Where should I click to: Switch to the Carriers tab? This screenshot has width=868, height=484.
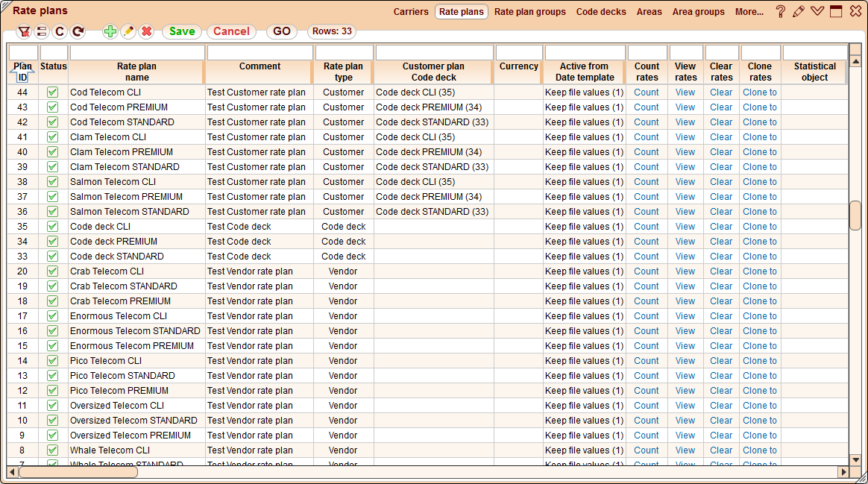(412, 11)
